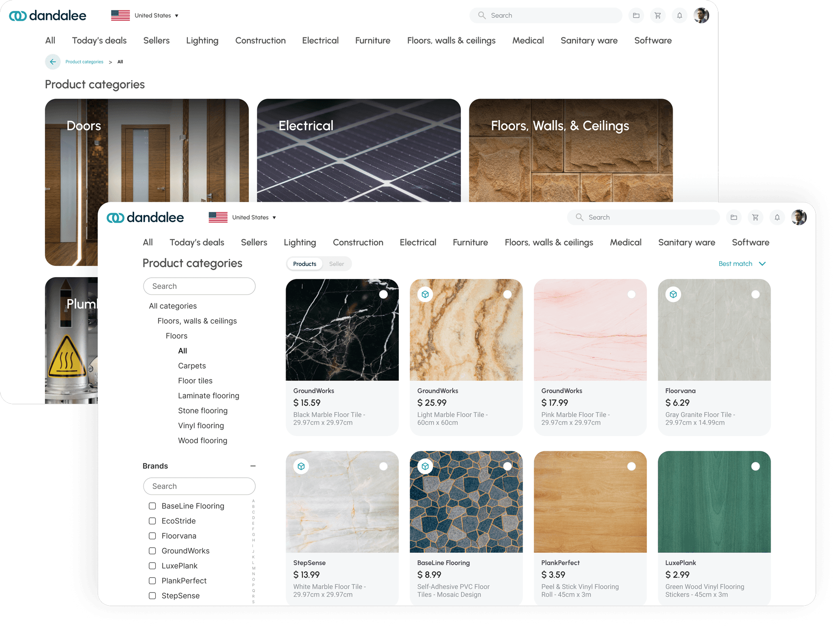Click the dandalee logo
Image resolution: width=840 pixels, height=630 pixels.
(145, 217)
